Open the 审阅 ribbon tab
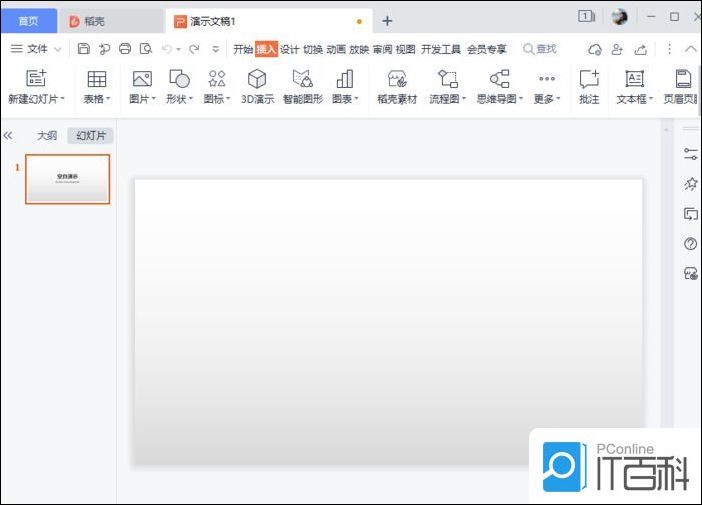The height and width of the screenshot is (505, 702). click(x=382, y=49)
